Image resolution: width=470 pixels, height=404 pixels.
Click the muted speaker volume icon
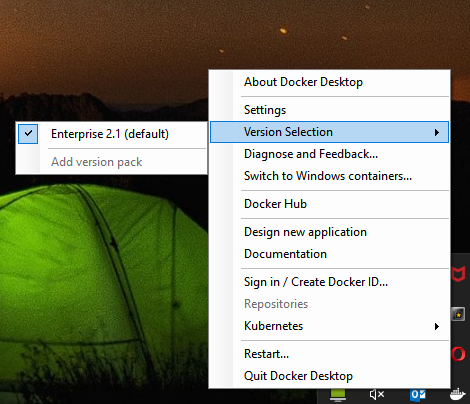tap(377, 395)
